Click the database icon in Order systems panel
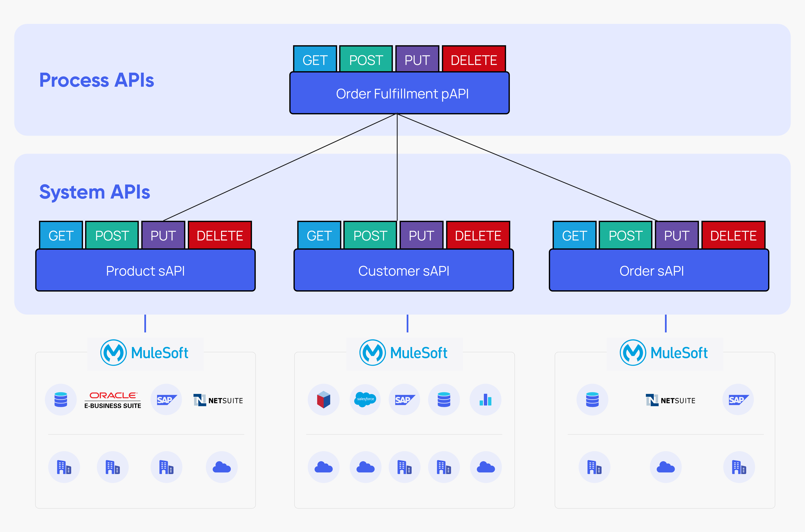The image size is (805, 532). [592, 400]
